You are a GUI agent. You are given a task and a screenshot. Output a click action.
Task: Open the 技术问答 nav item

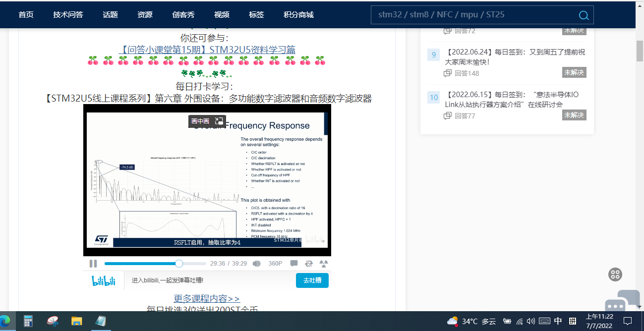point(68,14)
